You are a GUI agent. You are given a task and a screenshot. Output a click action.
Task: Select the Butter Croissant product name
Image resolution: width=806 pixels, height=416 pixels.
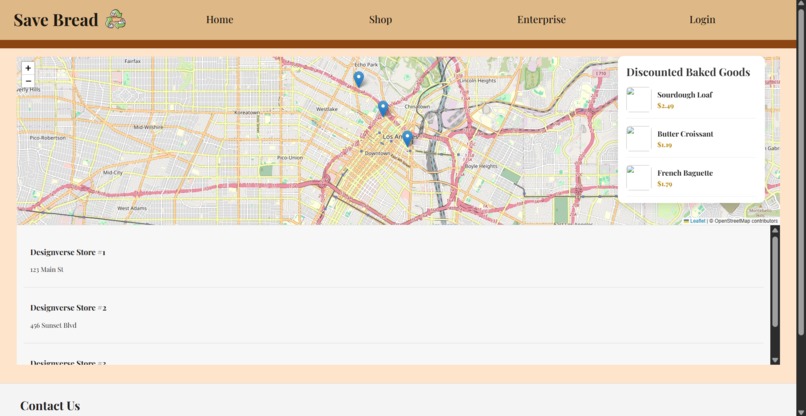[685, 134]
